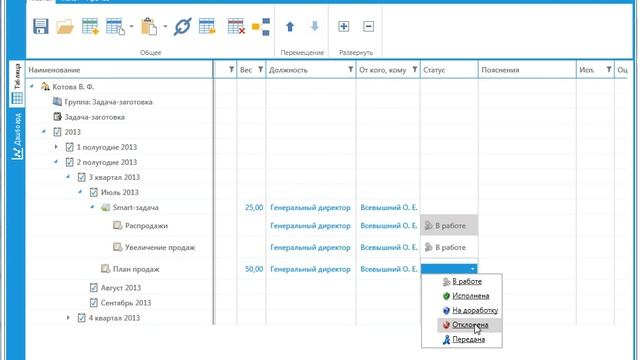
Task: Open Генеральный директор link in Smart-задача row
Action: 310,207
